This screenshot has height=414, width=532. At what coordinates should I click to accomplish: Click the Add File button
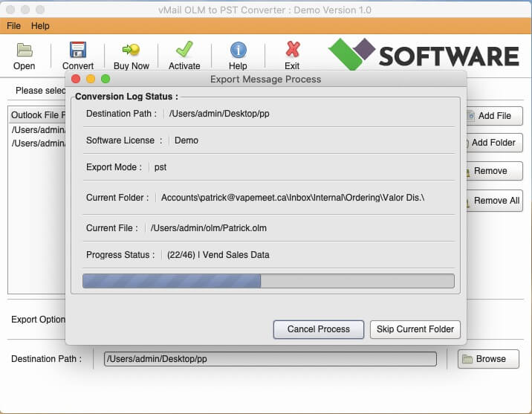pos(494,116)
